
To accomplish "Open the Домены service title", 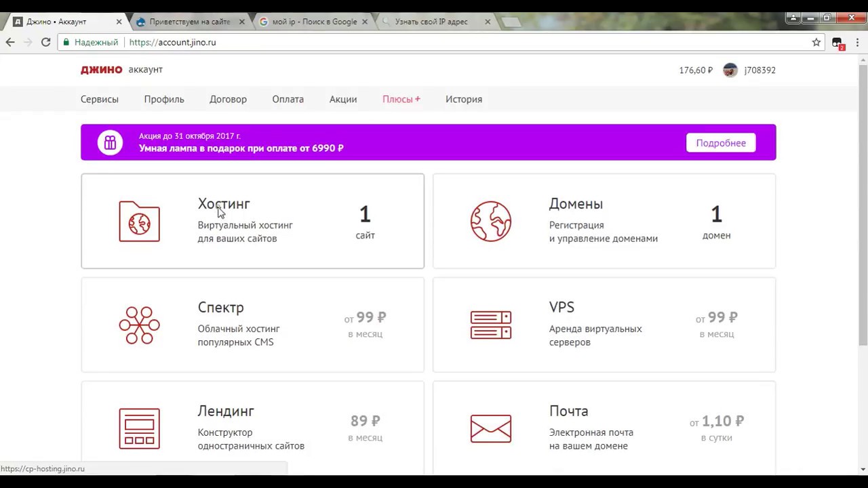I will (x=576, y=204).
